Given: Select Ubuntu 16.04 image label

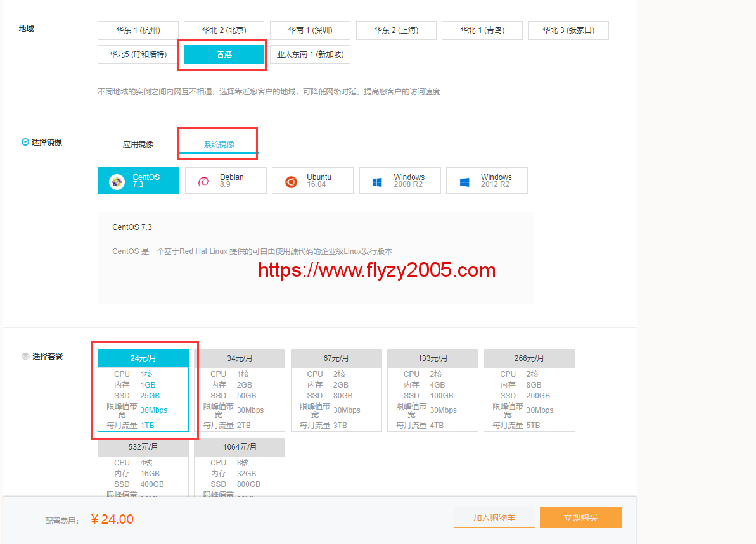Looking at the screenshot, I should (x=319, y=180).
